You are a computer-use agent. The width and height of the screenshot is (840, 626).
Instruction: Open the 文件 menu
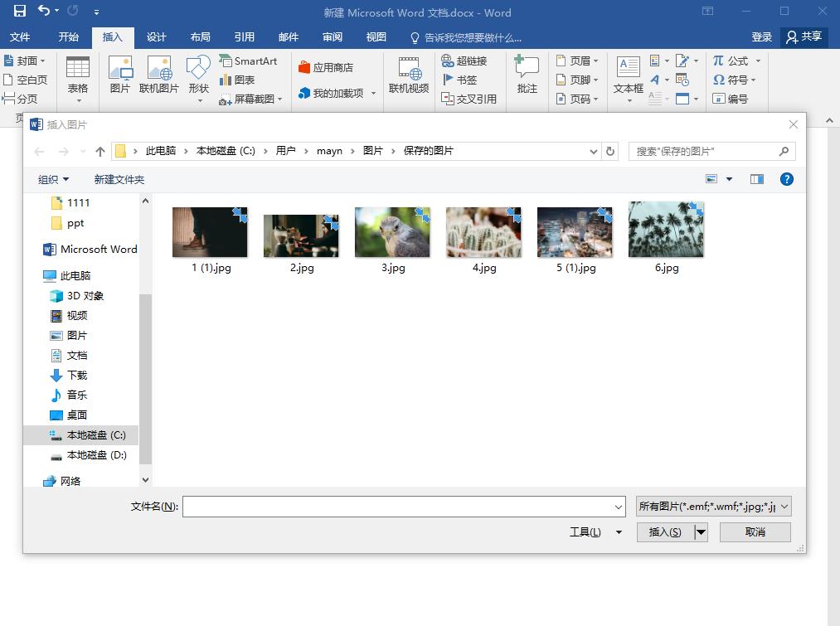pyautogui.click(x=21, y=36)
